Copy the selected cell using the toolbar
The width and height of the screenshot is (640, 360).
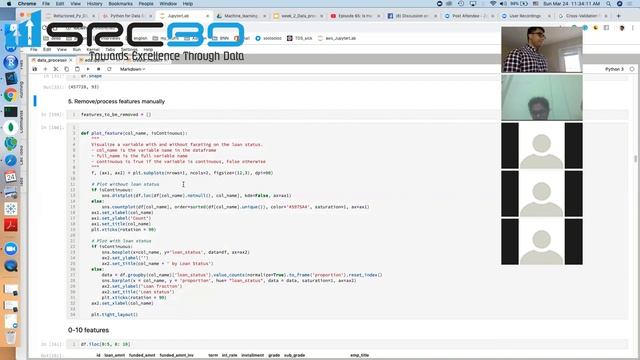tap(67, 69)
